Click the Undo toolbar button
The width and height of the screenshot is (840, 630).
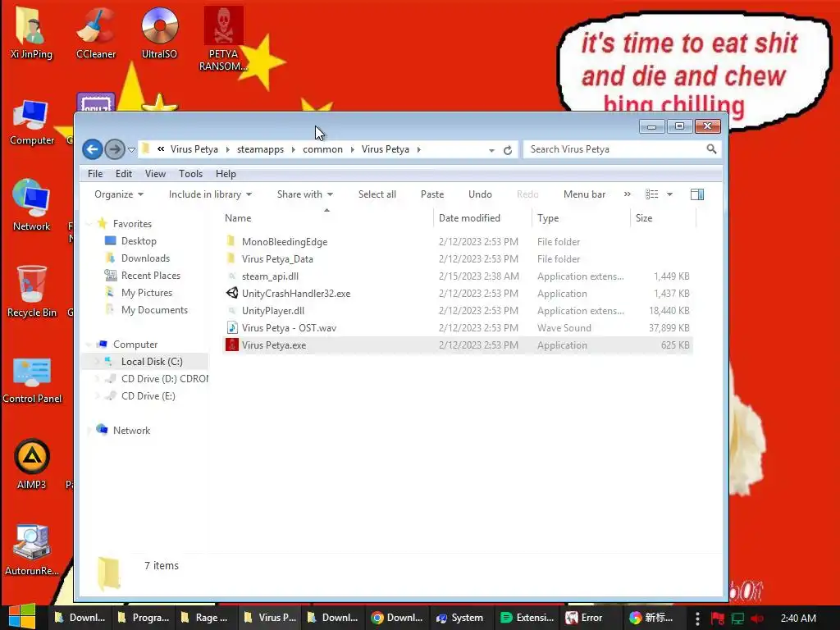coord(480,194)
